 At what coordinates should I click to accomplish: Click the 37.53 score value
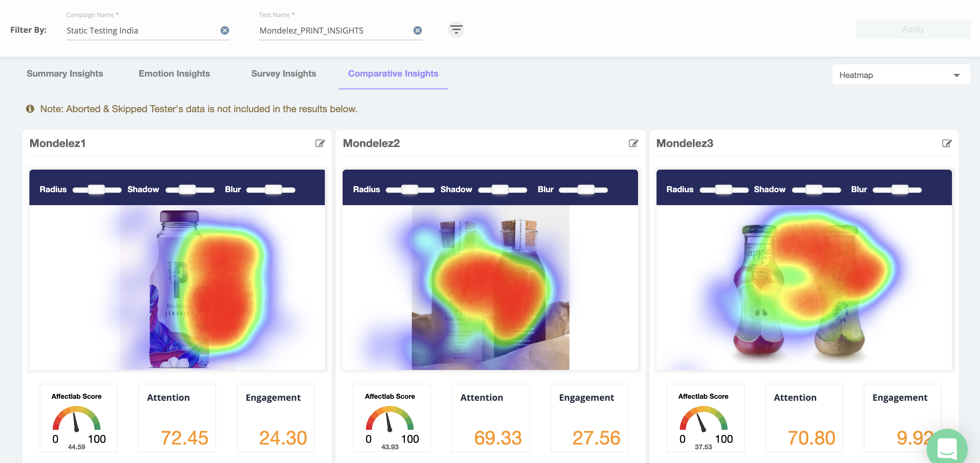[703, 447]
